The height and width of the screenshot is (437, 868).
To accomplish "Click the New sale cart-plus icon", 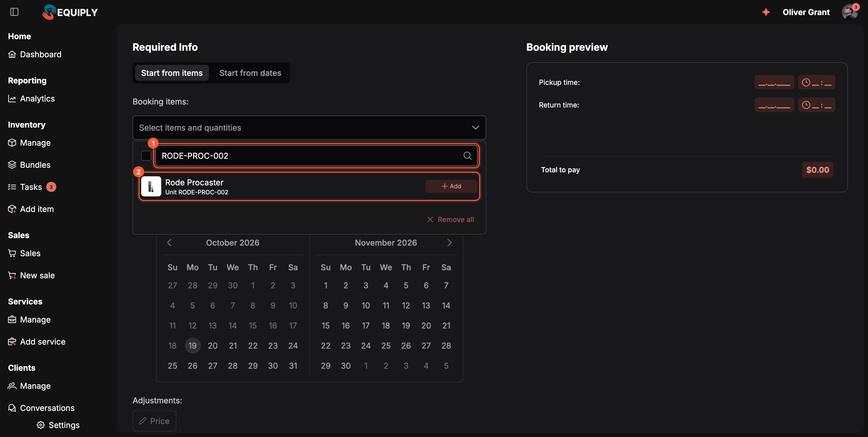I will click(x=12, y=275).
